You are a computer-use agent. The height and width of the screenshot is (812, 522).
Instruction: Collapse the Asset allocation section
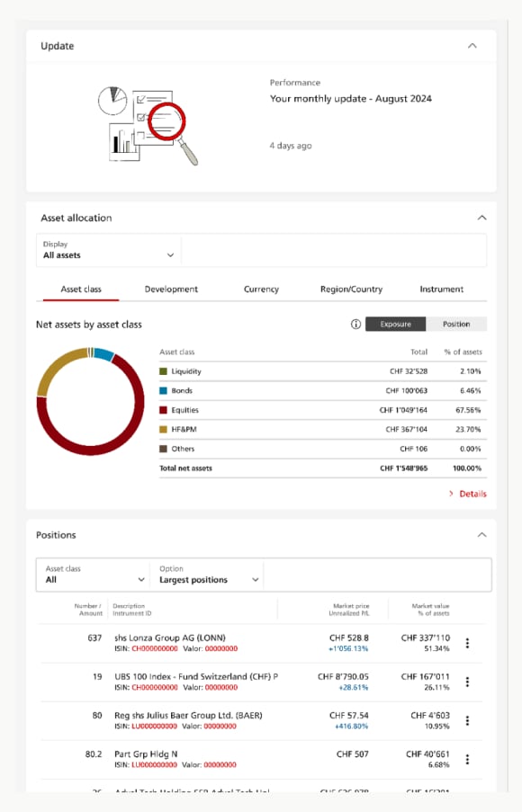point(481,217)
